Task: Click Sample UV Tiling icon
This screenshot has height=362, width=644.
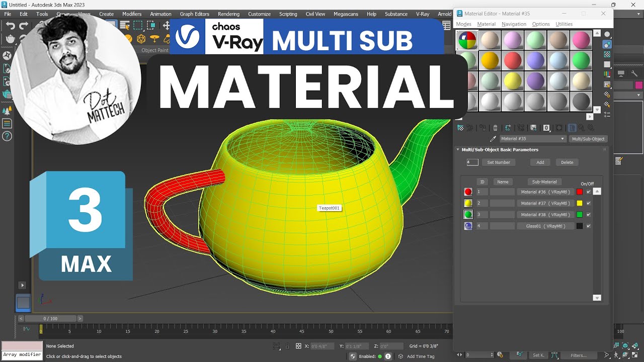Action: pyautogui.click(x=607, y=64)
